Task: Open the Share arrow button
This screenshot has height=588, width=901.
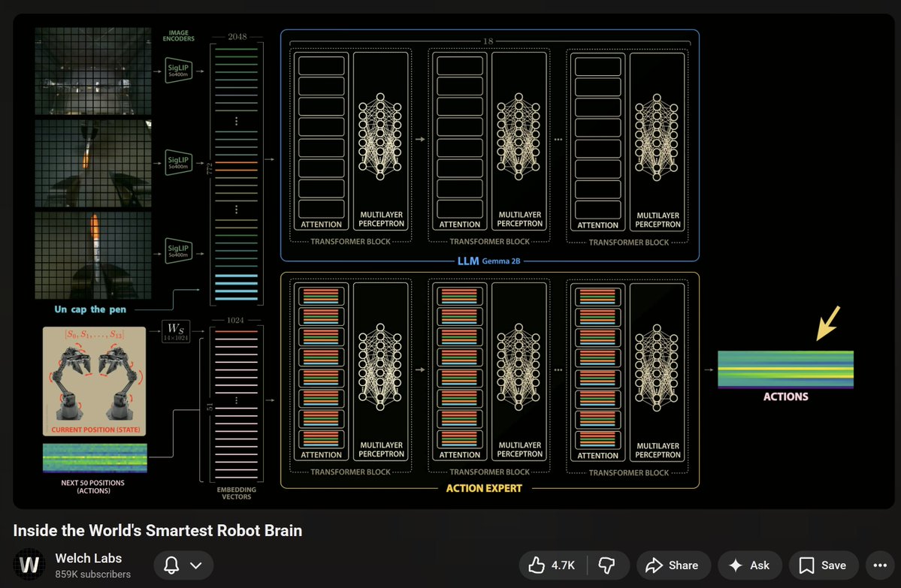Action: 654,565
